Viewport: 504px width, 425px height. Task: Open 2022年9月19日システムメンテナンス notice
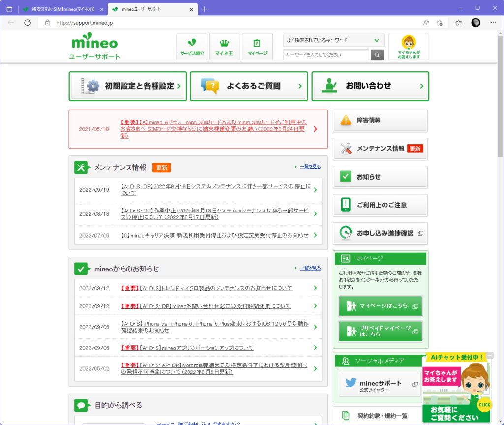tap(216, 190)
